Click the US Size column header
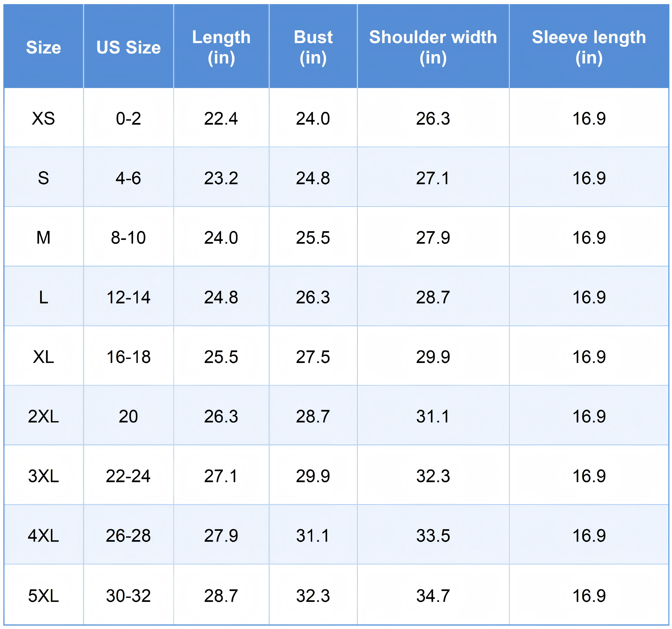 [128, 47]
